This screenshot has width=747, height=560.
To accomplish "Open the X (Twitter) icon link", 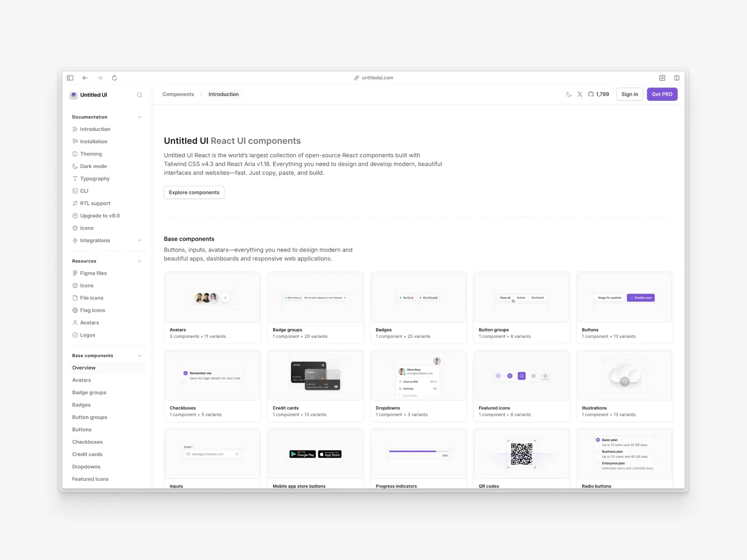I will tap(580, 94).
